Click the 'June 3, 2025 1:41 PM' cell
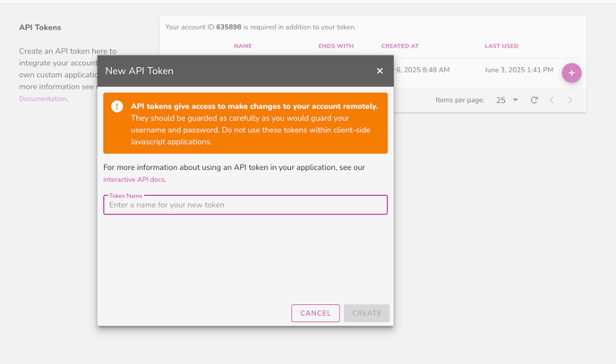This screenshot has width=616, height=364. pyautogui.click(x=518, y=70)
